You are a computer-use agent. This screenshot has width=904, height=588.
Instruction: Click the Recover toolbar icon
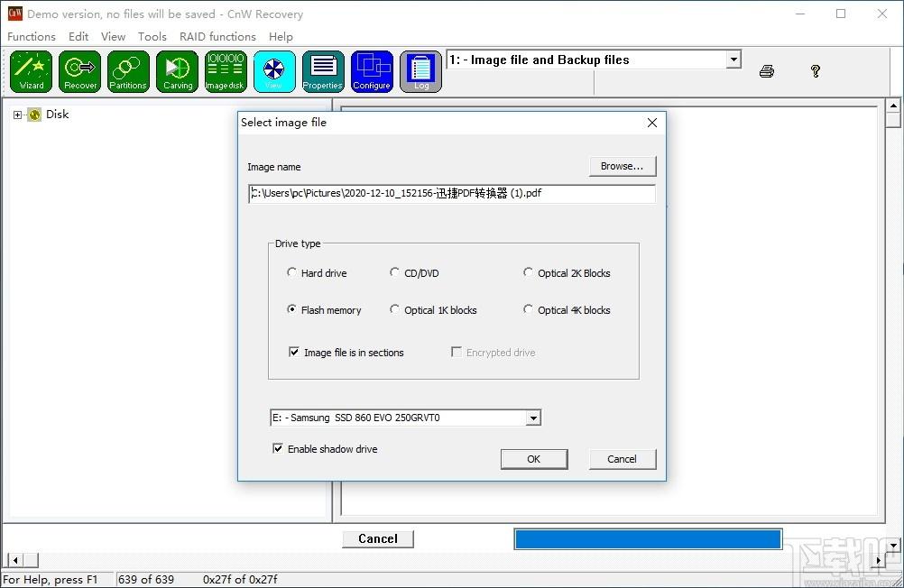coord(79,71)
